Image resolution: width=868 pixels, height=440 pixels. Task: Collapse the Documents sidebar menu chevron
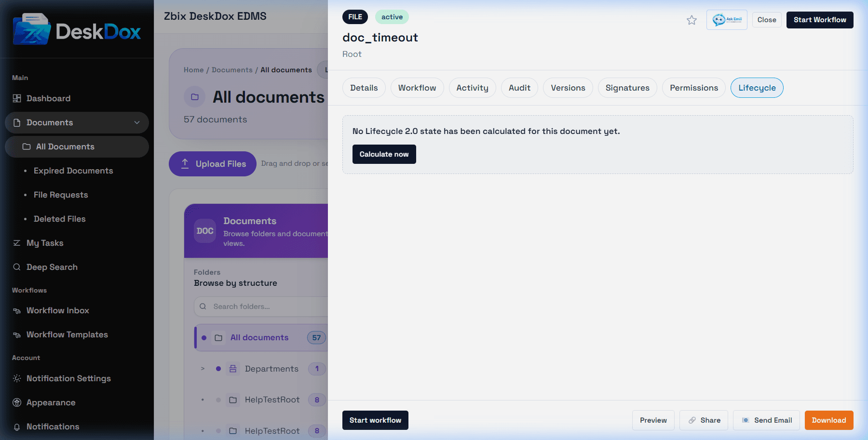(137, 122)
